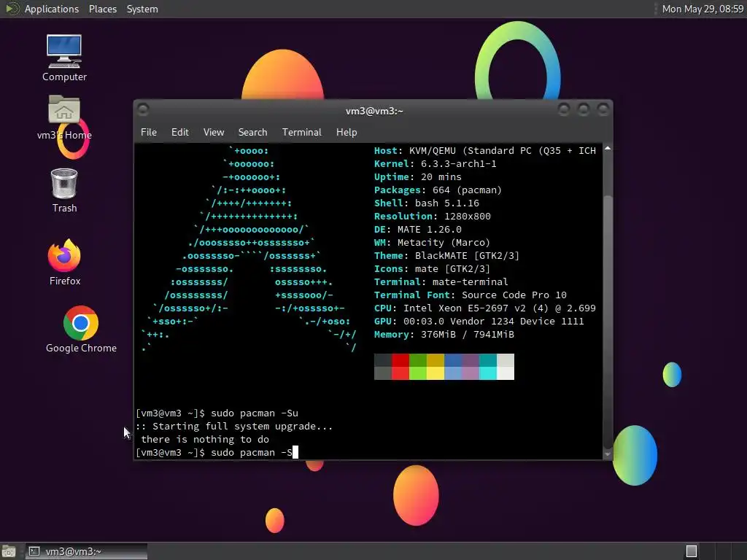
Task: Click the Uptime: 20 mins line
Action: point(418,177)
